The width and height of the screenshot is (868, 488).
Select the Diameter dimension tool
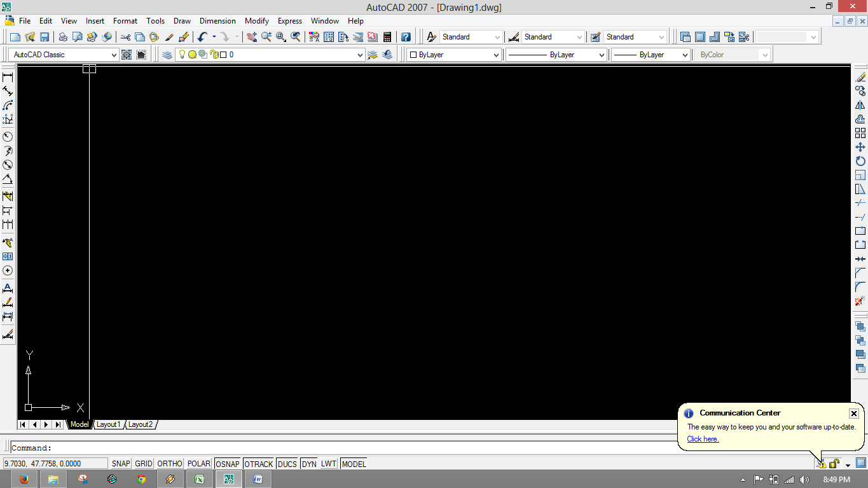(8, 165)
